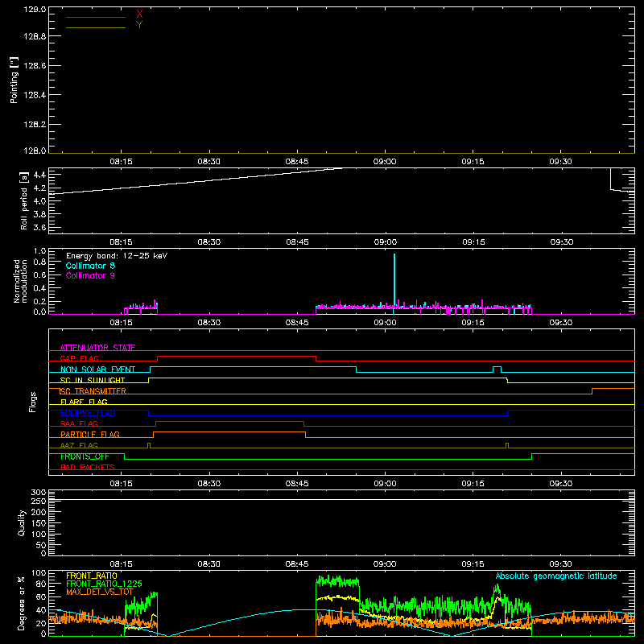The height and width of the screenshot is (644, 644).
Task: Click the 'Roll period [s]' axis title
Action: point(24,200)
